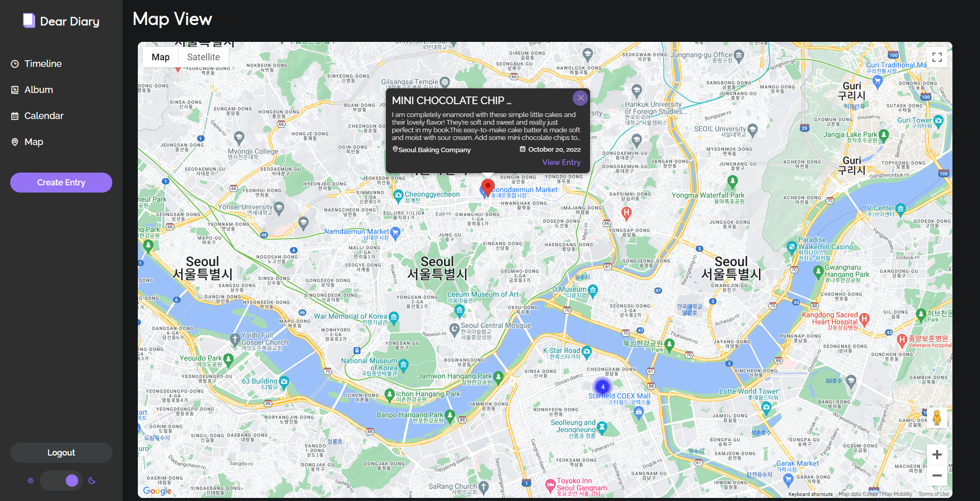
Task: Click the Guri Tower camera icon
Action: click(x=938, y=121)
